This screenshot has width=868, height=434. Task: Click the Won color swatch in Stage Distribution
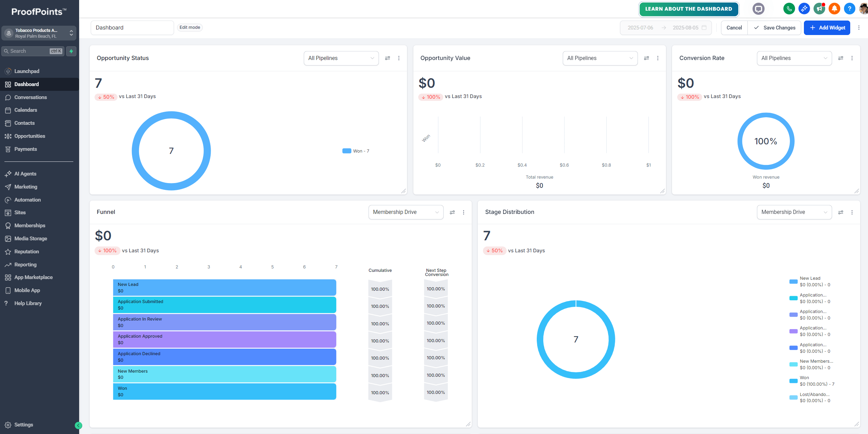click(793, 381)
